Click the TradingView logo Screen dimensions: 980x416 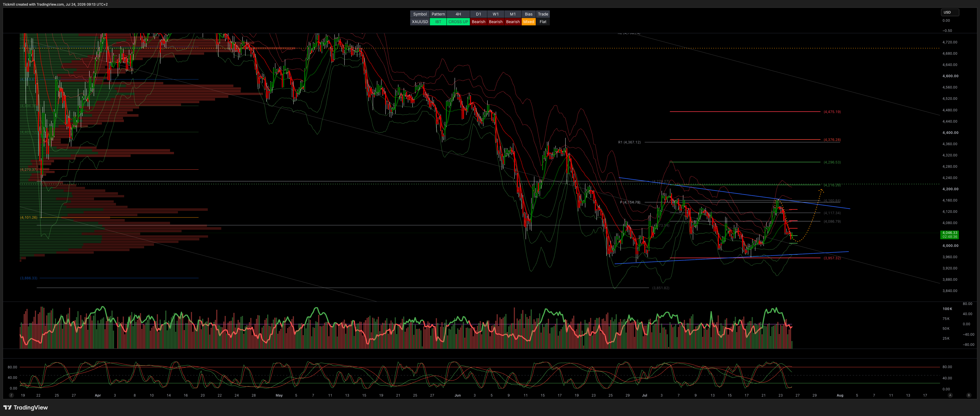coord(26,408)
